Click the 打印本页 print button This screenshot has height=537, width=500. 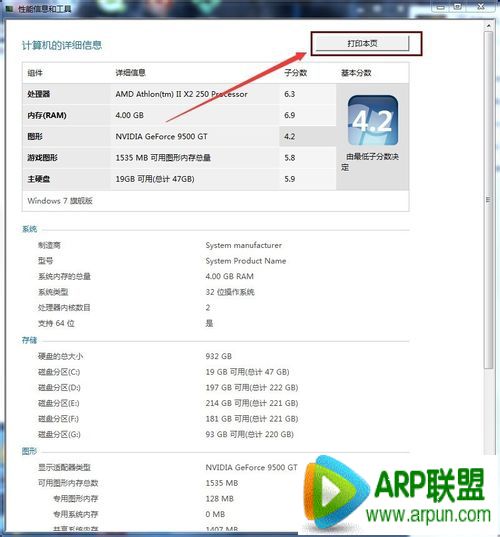(362, 43)
